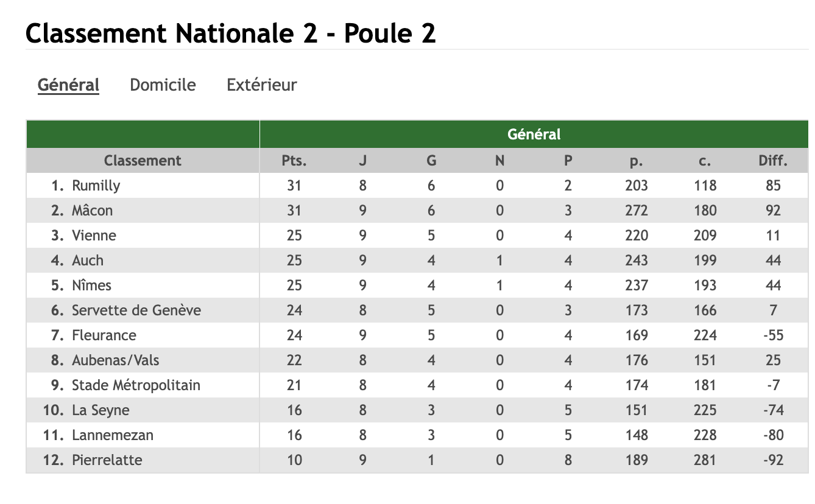This screenshot has height=504, width=815.
Task: Select Pierrelatte at the bottom
Action: tap(107, 460)
